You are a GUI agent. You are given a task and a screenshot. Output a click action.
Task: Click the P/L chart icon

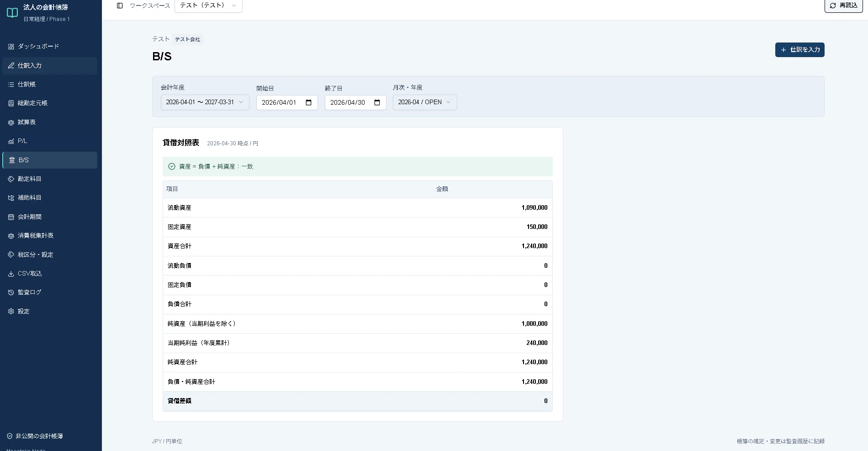11,141
